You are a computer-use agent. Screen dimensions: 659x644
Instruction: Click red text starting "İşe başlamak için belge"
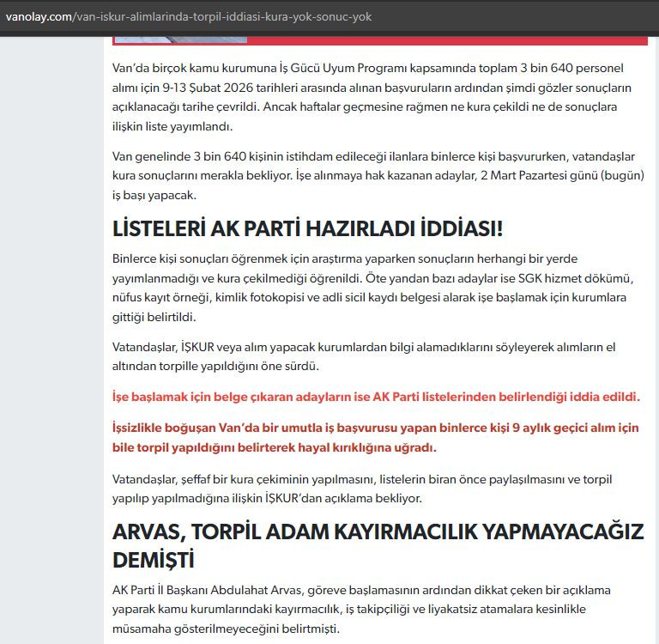(376, 397)
